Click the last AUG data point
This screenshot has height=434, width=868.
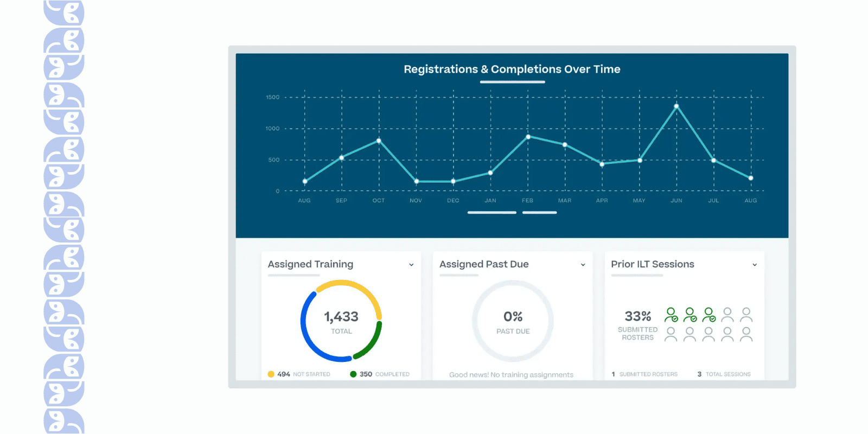751,178
